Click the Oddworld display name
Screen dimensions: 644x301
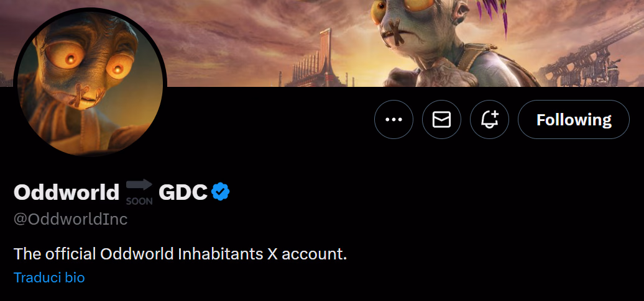pyautogui.click(x=66, y=192)
